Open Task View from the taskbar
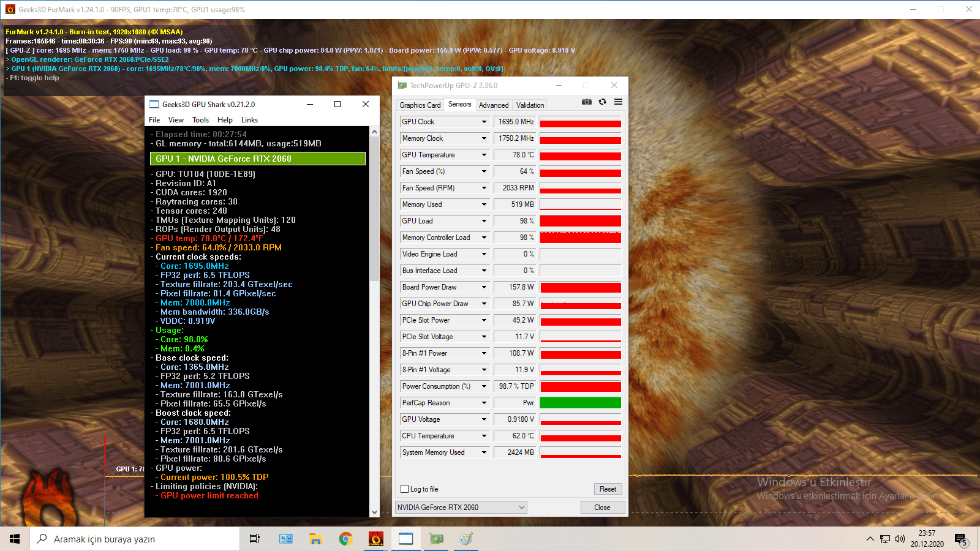The height and width of the screenshot is (551, 980). [255, 539]
